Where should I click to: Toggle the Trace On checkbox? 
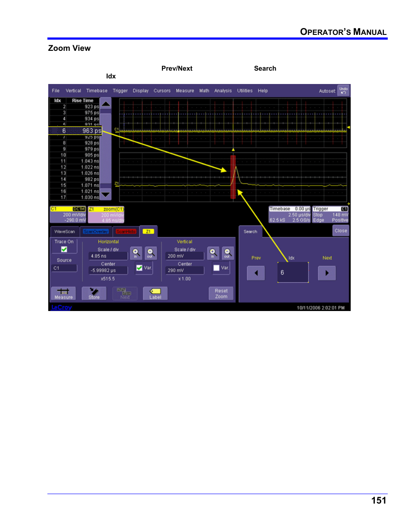64,249
